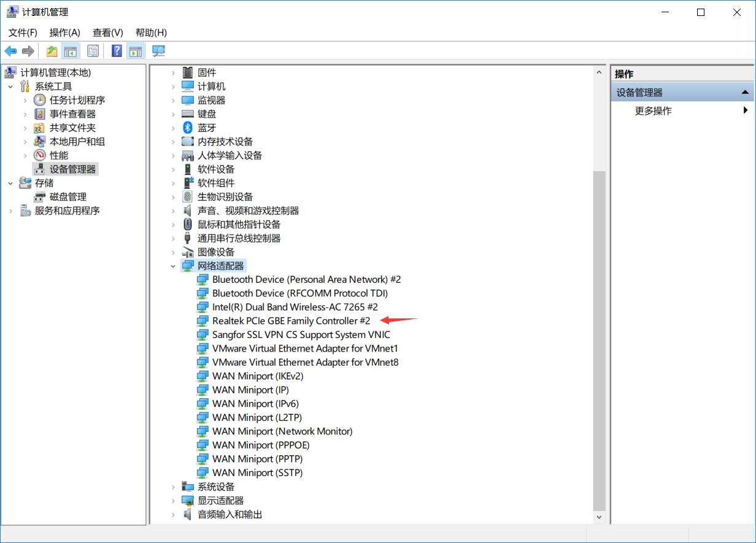Click the device list scroll up arrow
Screen dimensions: 756x543
click(600, 72)
